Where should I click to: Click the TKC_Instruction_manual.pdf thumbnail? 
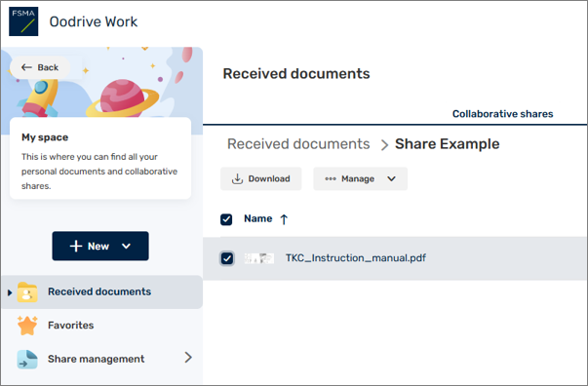click(259, 258)
